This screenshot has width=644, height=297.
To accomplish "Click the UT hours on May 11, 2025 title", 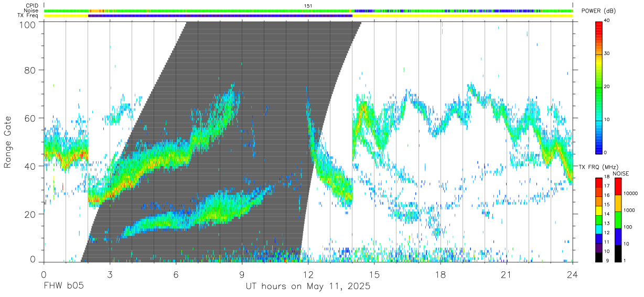I will tap(308, 287).
